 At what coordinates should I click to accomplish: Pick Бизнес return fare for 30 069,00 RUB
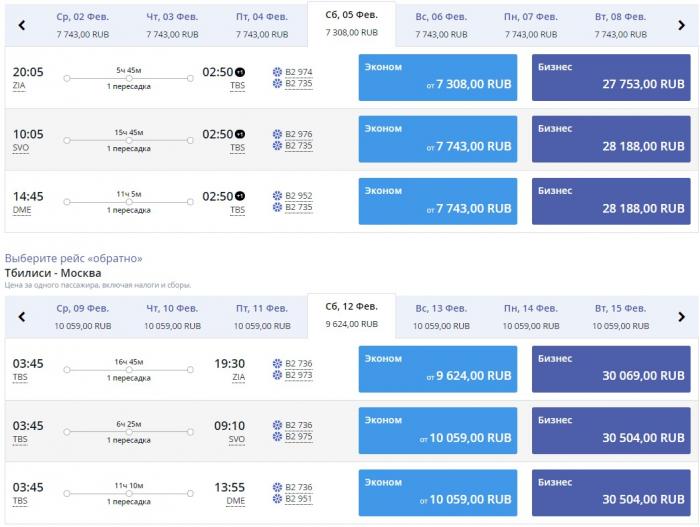611,367
